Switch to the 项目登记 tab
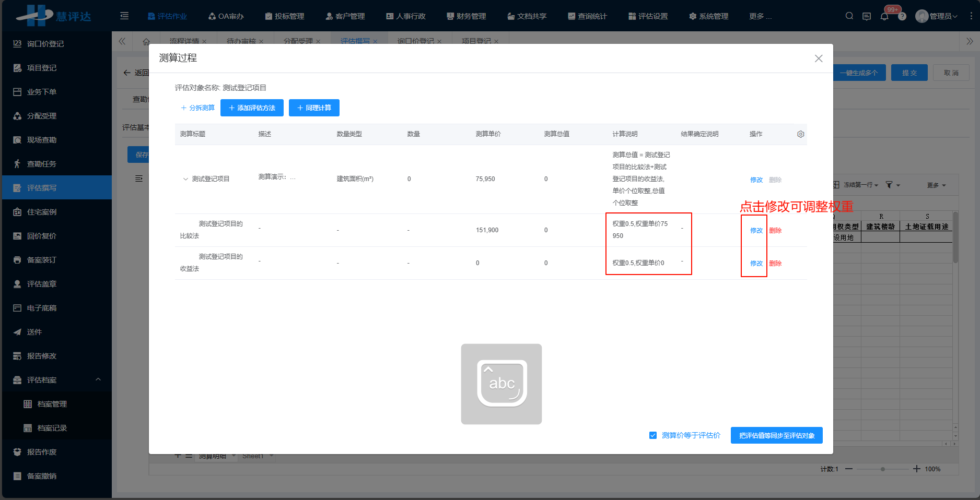 click(476, 40)
